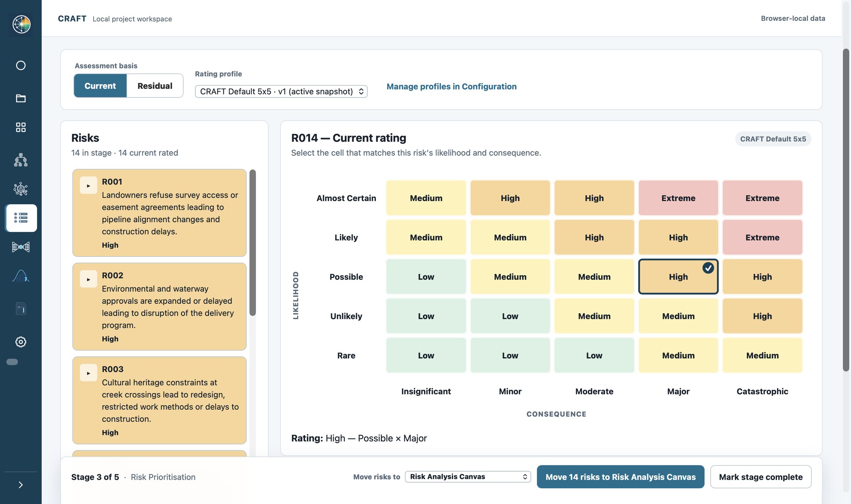This screenshot has width=851, height=504.
Task: Click the Catastrophic consequence column label
Action: pyautogui.click(x=762, y=391)
